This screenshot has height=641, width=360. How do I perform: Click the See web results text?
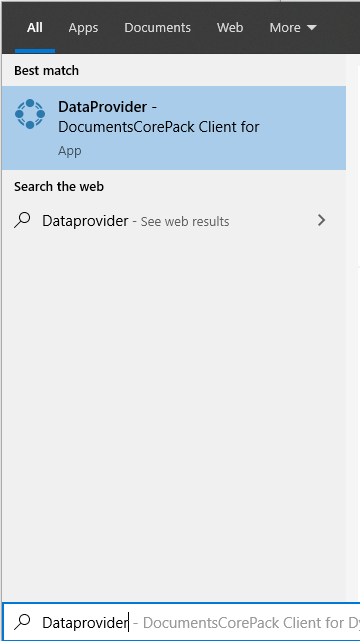[185, 222]
